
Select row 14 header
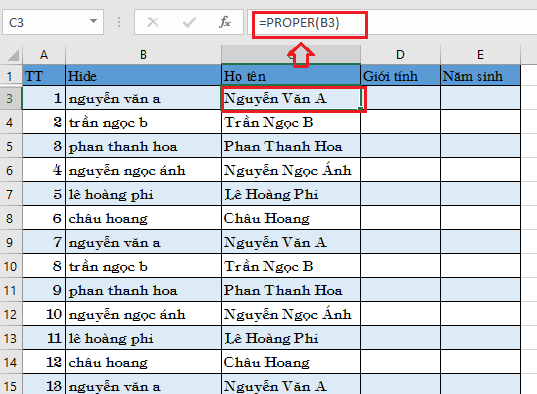(x=10, y=362)
